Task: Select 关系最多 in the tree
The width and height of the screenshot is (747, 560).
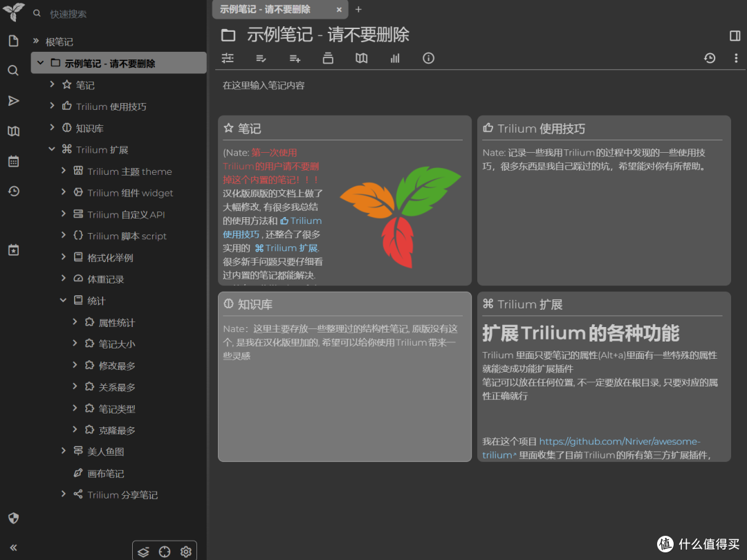Action: 117,387
